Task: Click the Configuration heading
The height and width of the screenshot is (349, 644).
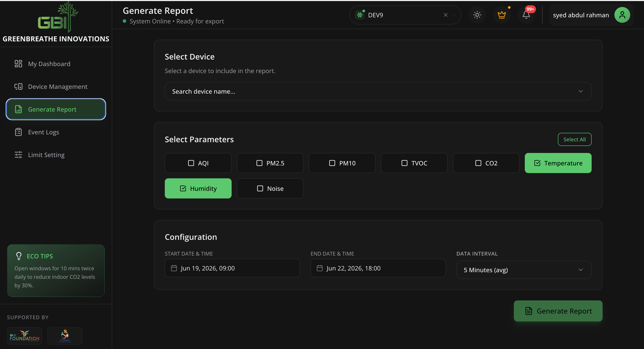Action: click(191, 237)
